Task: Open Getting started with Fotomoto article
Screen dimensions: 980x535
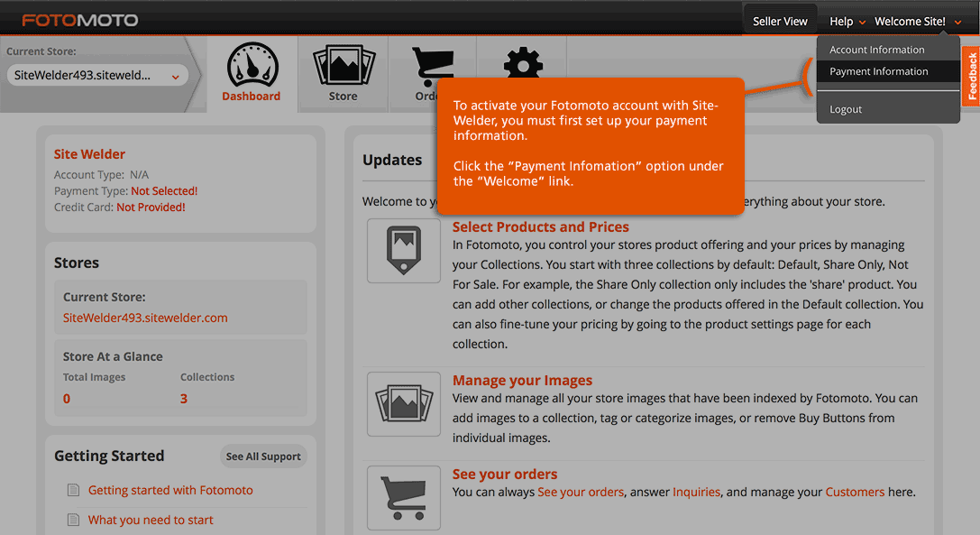Action: coord(170,490)
